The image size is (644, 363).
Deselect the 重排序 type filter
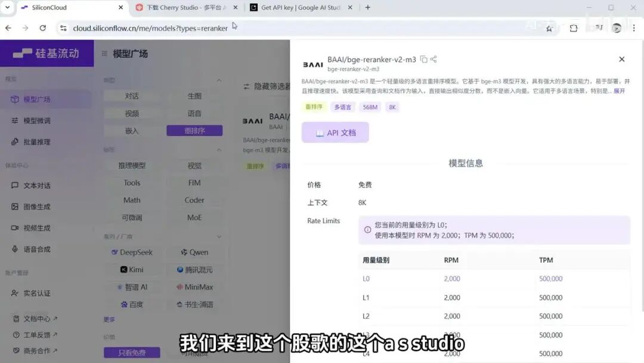194,131
